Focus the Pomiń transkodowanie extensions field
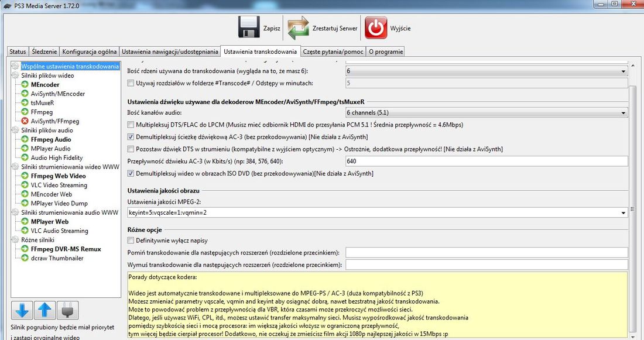The height and width of the screenshot is (340, 644). pos(487,253)
